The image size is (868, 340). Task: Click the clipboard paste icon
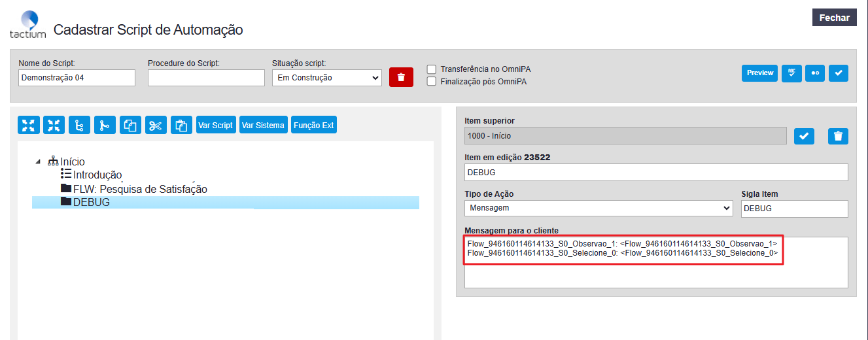(181, 125)
